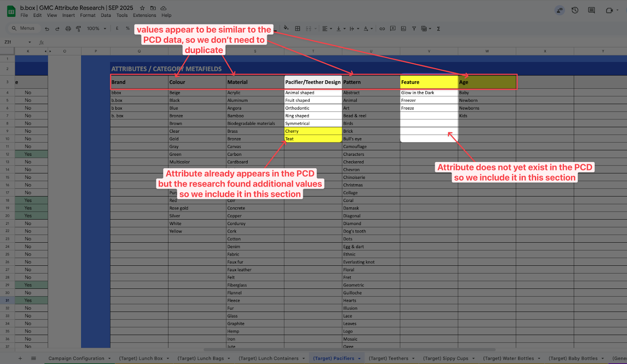Add a new sheet with plus button

coord(20,358)
